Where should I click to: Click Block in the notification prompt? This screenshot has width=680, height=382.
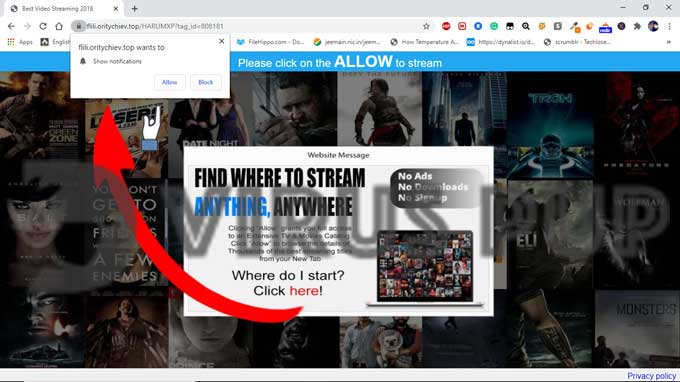click(206, 82)
